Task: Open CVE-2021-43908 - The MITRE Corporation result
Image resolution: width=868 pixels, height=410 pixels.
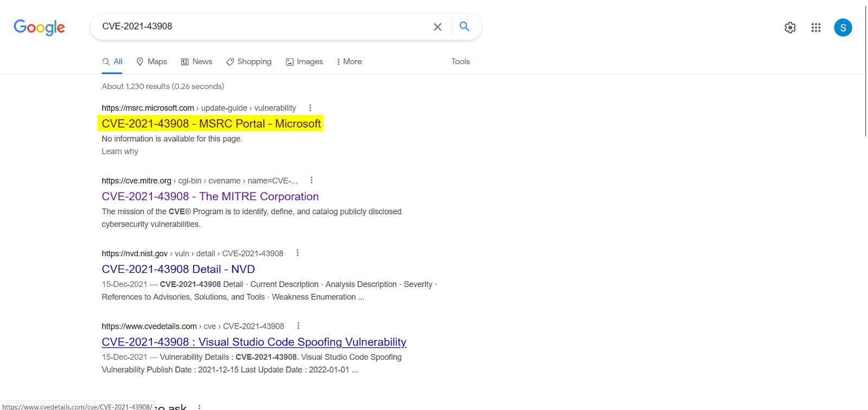Action: (x=210, y=196)
